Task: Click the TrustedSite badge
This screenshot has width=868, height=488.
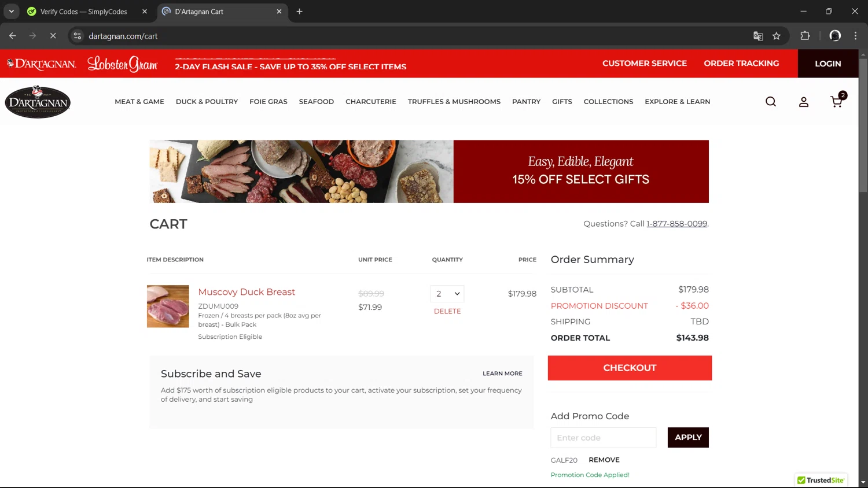Action: 821,480
